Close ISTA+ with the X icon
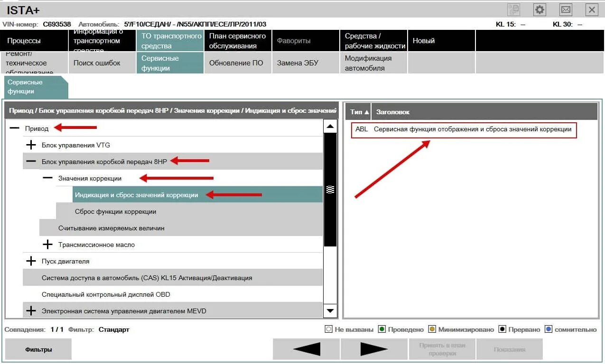 pos(592,10)
